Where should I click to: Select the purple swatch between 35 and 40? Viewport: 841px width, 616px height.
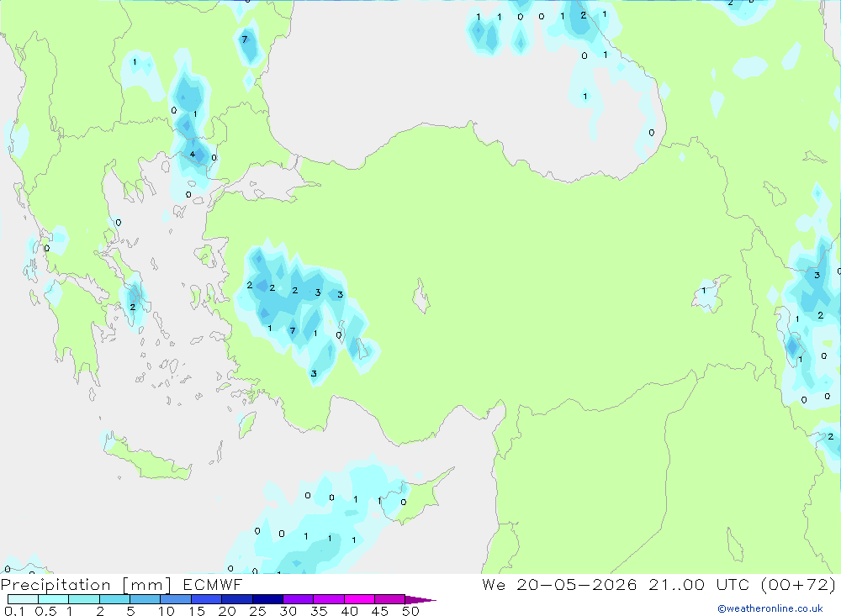coord(329,599)
